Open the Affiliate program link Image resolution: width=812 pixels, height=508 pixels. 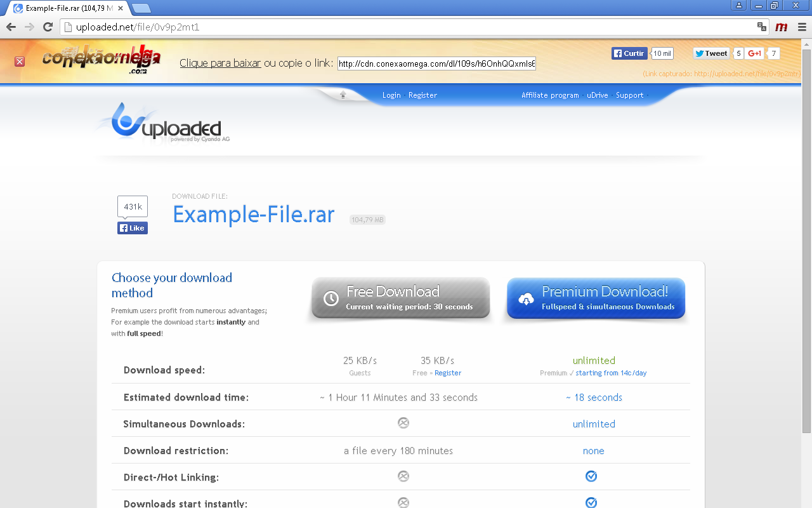pos(550,95)
